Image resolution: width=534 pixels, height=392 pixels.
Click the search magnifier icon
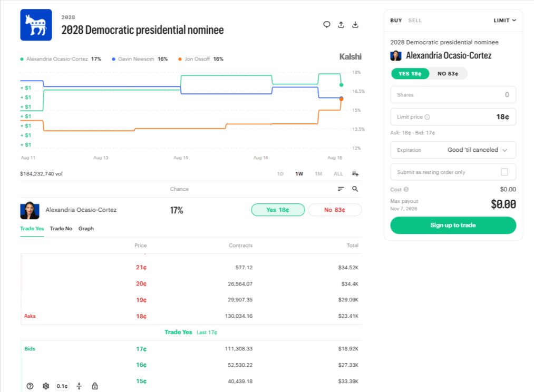[x=355, y=189]
